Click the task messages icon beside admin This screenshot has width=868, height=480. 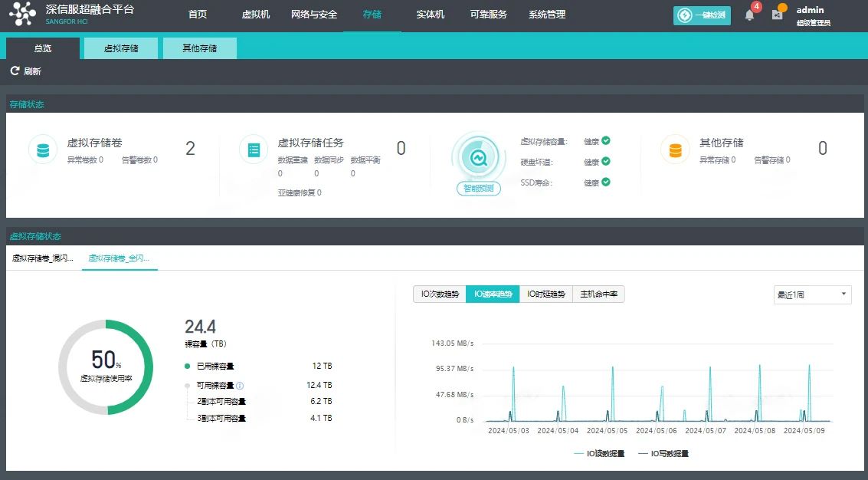click(x=778, y=15)
